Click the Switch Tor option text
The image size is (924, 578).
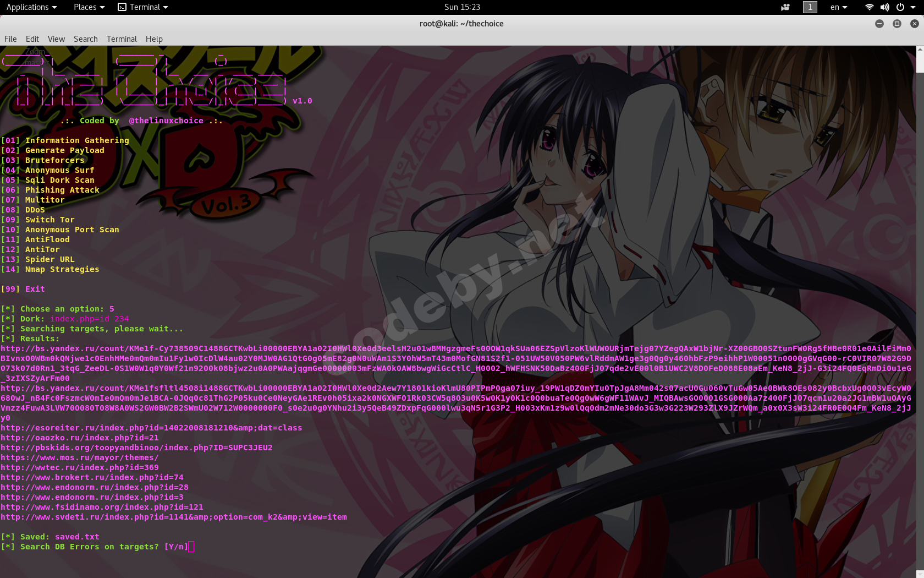pos(50,220)
